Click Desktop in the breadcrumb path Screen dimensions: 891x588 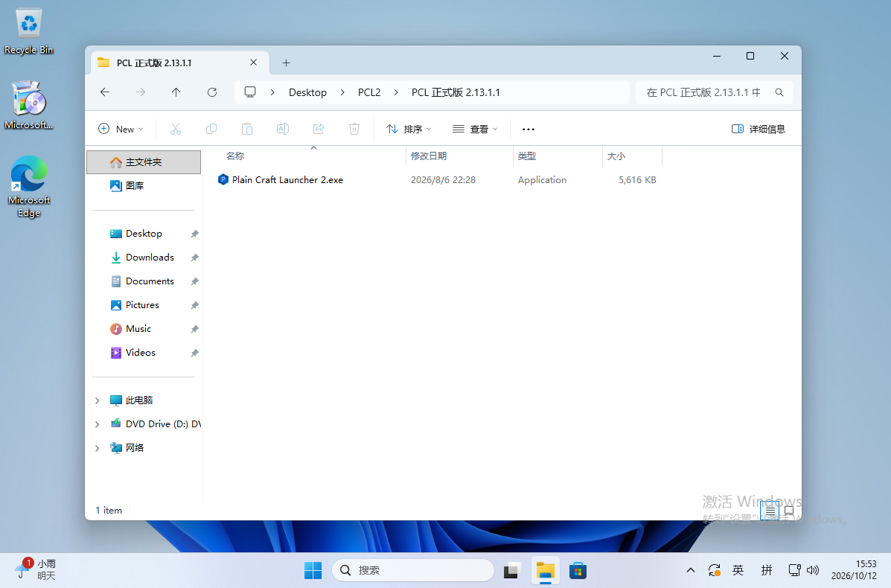pos(307,92)
